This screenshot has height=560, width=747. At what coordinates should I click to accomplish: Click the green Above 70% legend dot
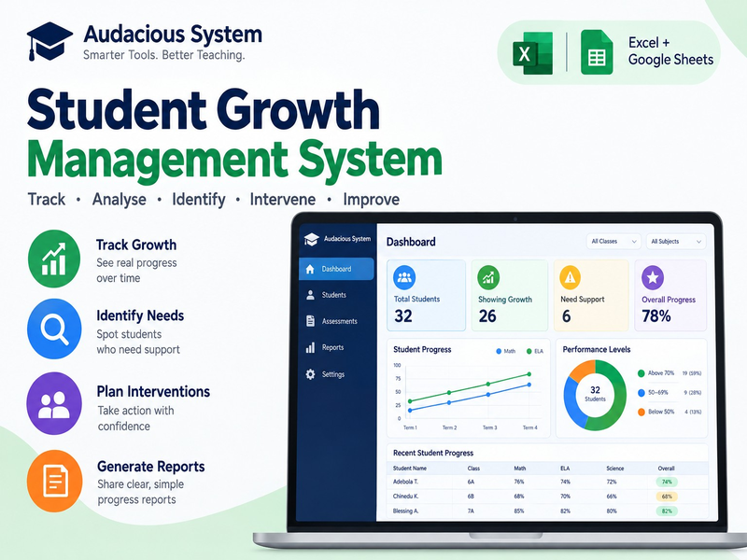(x=641, y=373)
